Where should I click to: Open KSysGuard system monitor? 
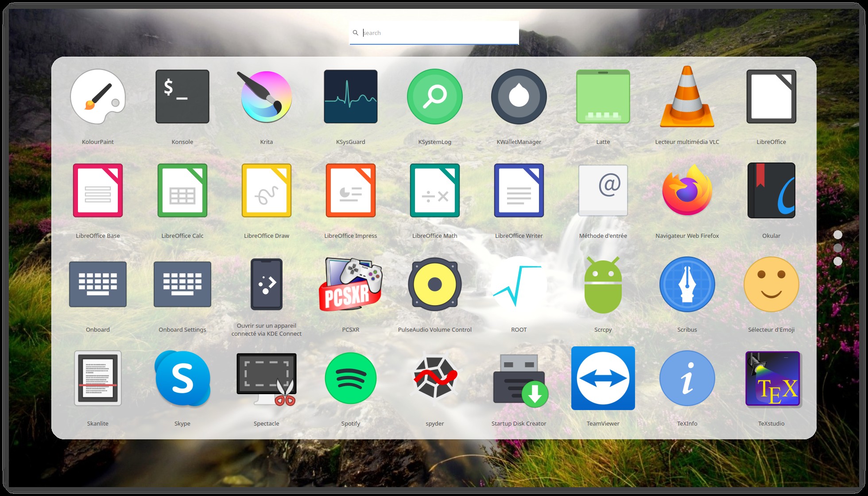tap(350, 97)
